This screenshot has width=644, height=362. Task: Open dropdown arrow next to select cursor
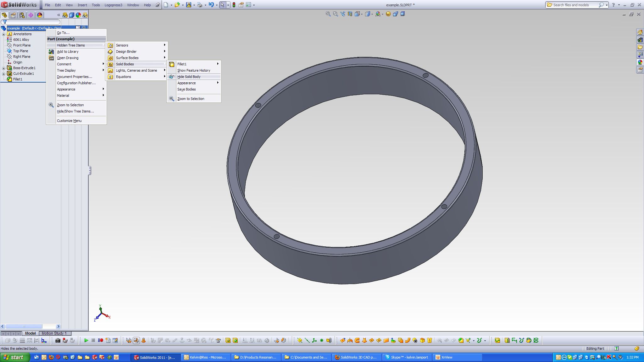tap(228, 5)
